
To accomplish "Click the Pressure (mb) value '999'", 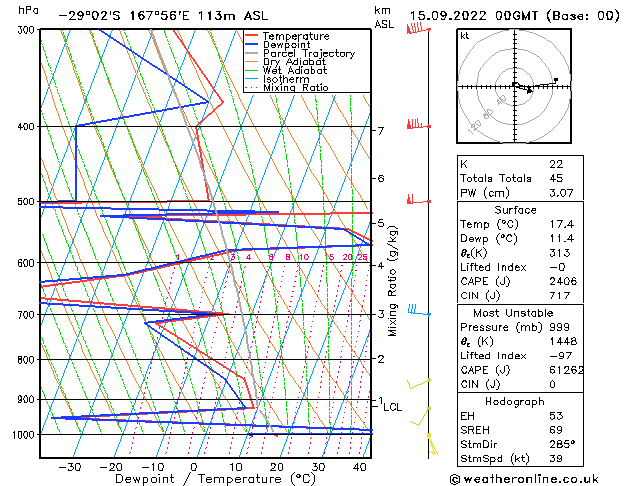I will pyautogui.click(x=559, y=327).
